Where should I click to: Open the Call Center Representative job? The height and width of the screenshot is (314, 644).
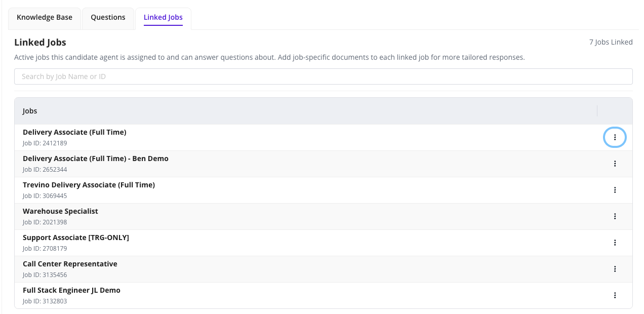pyautogui.click(x=70, y=264)
